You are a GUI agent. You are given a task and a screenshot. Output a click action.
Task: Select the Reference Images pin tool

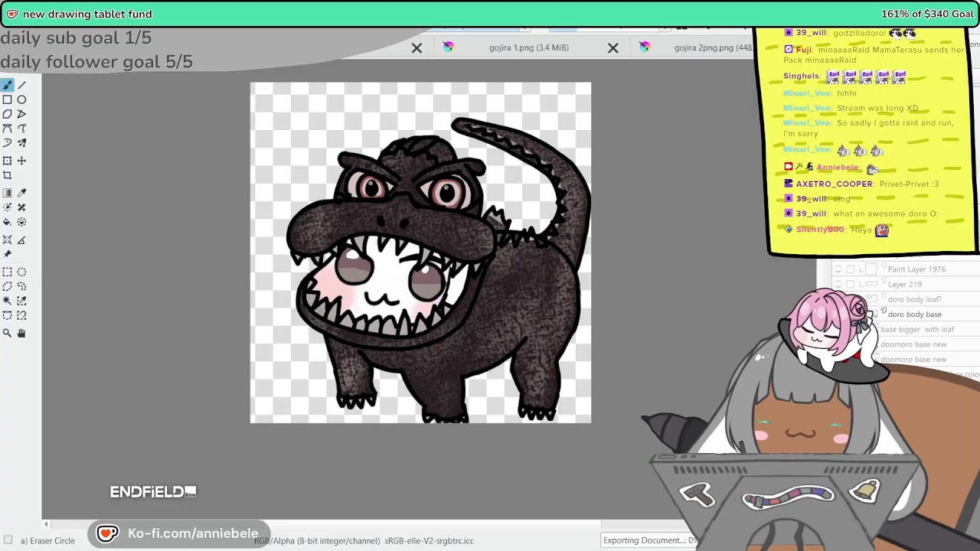7,254
